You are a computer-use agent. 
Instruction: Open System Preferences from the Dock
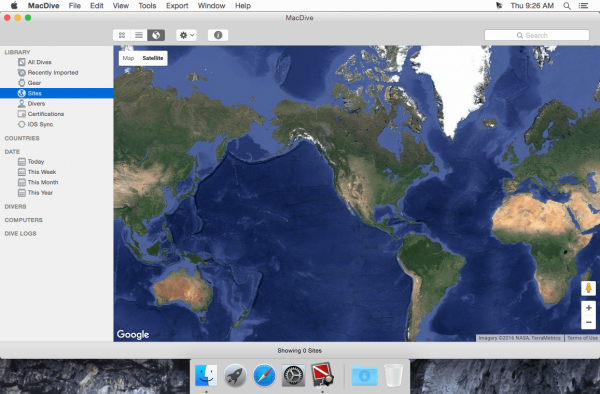tap(293, 375)
